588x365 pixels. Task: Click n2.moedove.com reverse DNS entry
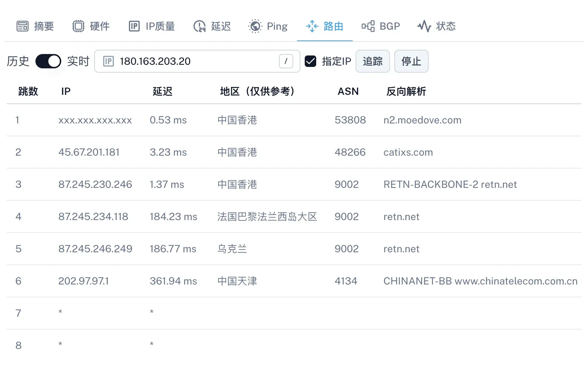click(x=422, y=120)
